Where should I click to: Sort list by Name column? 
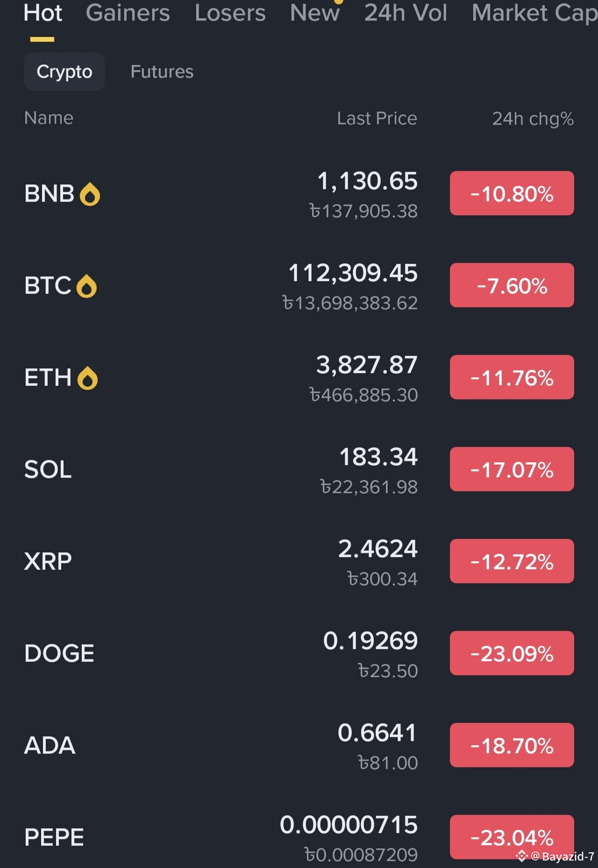point(49,118)
